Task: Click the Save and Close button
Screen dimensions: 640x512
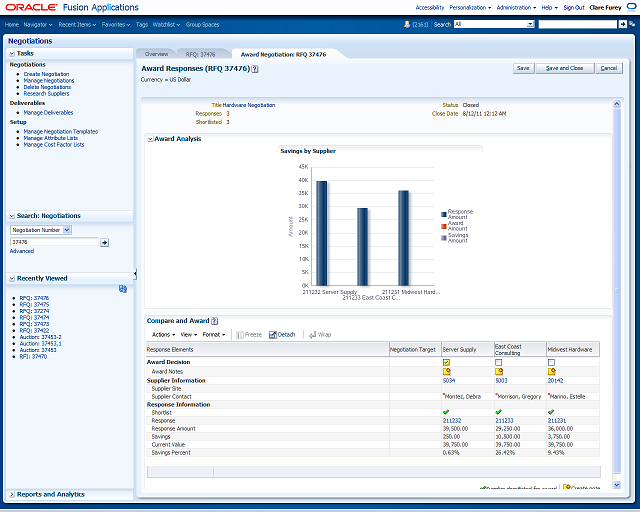Action: [x=564, y=68]
